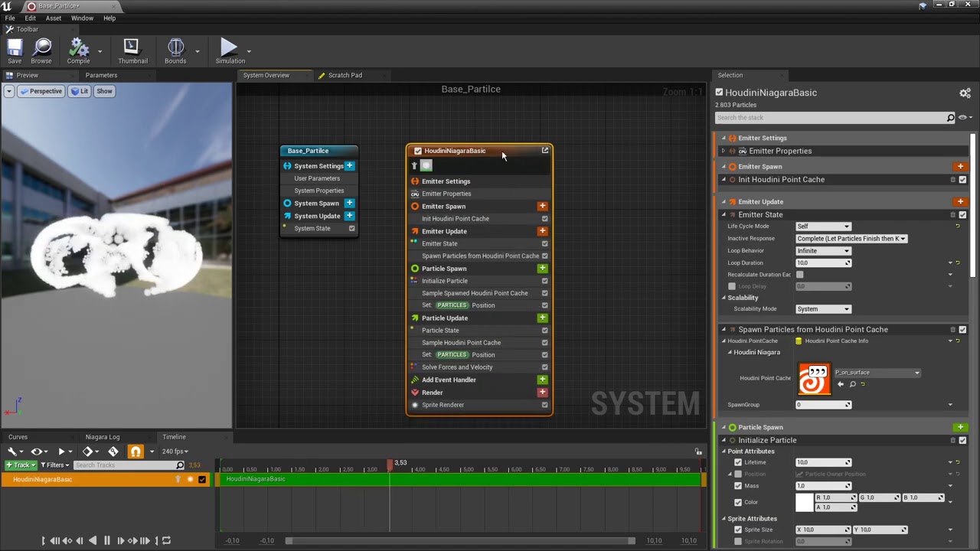This screenshot has width=980, height=551.
Task: Add a module to Particle Spawn in the Selection panel
Action: click(x=960, y=427)
